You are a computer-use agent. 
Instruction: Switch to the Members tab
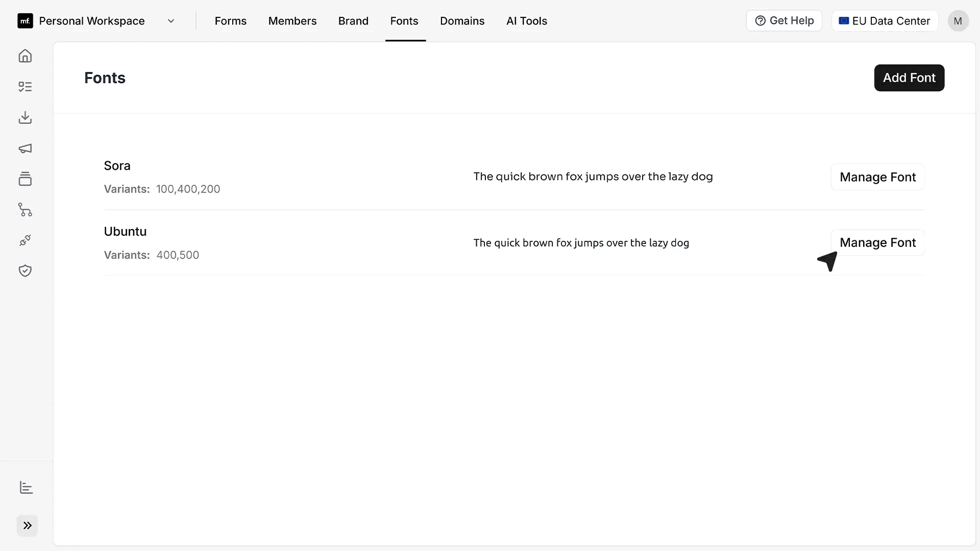point(292,21)
